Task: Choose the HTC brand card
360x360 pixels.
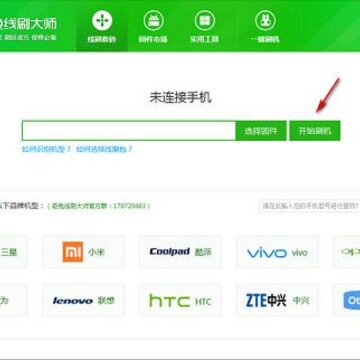Action: pyautogui.click(x=180, y=300)
